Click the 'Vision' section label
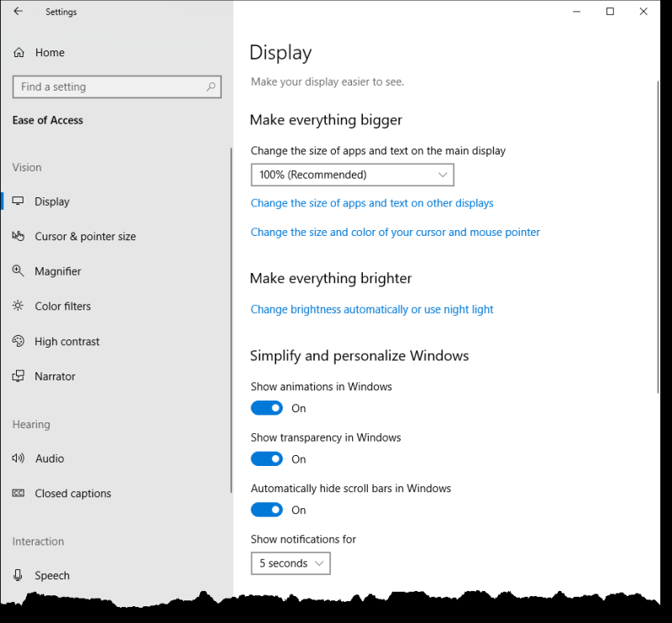The height and width of the screenshot is (623, 672). point(27,168)
